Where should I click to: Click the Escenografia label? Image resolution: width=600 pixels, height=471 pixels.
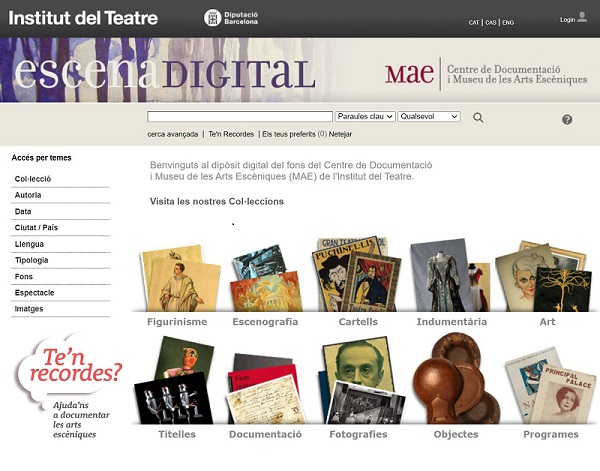coord(265,322)
